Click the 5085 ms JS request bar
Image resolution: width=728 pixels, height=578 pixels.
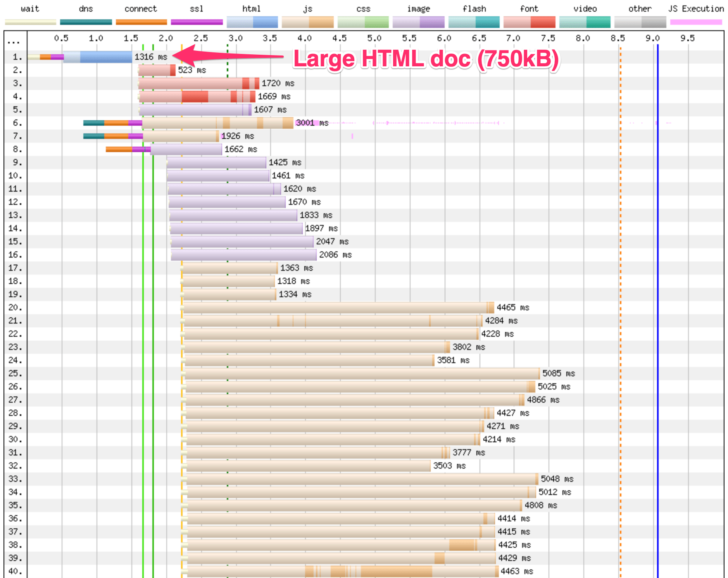362,374
